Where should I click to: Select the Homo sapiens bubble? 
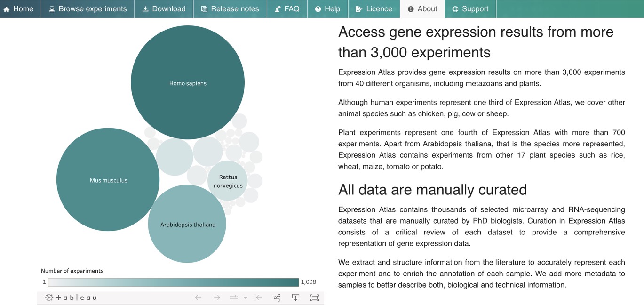point(188,82)
